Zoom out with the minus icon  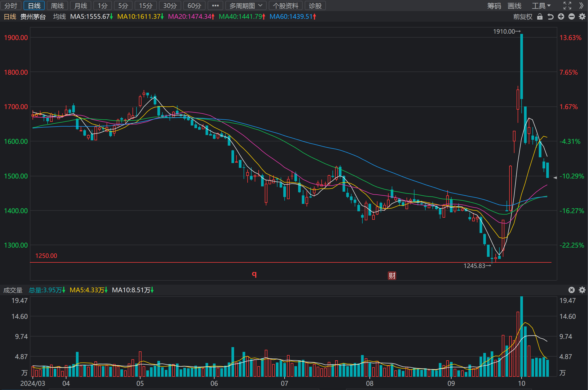[x=572, y=17]
